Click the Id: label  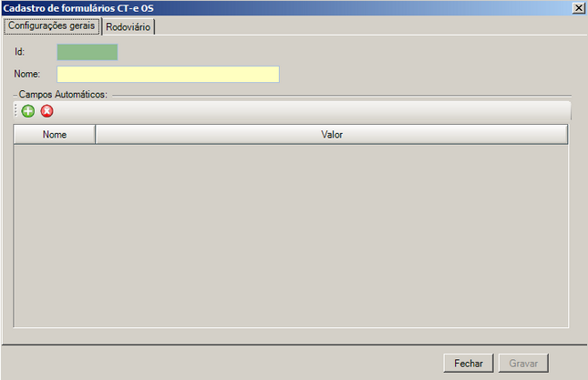19,51
